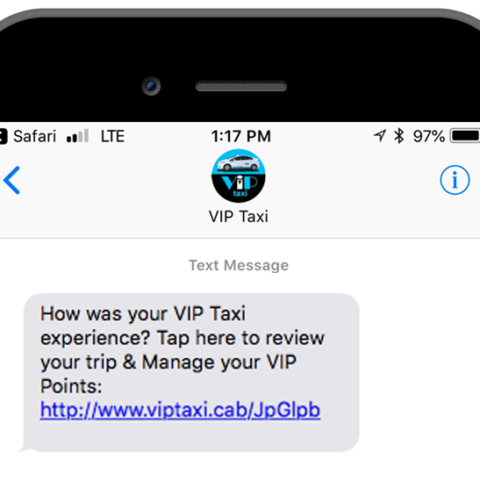Tap the earpiece speaker grille
This screenshot has height=480, width=480.
(241, 87)
